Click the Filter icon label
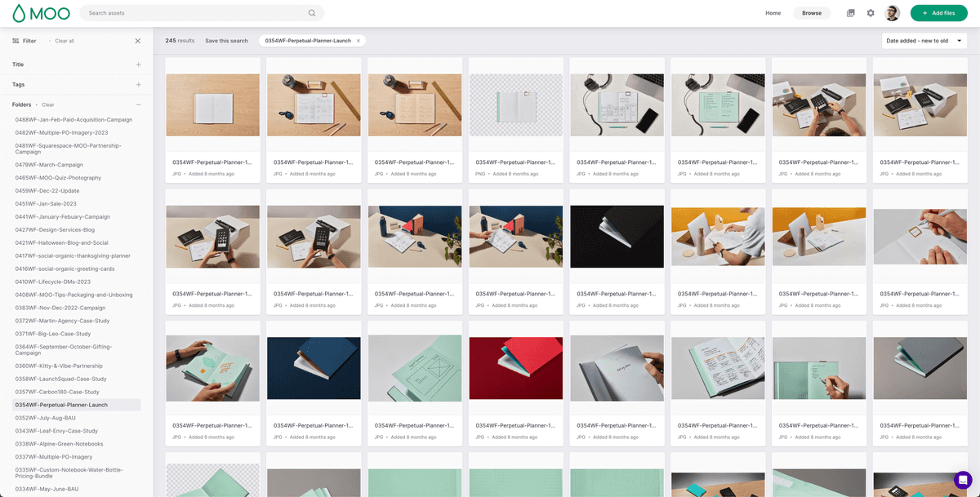Viewport: 980px width, 497px height. (24, 41)
